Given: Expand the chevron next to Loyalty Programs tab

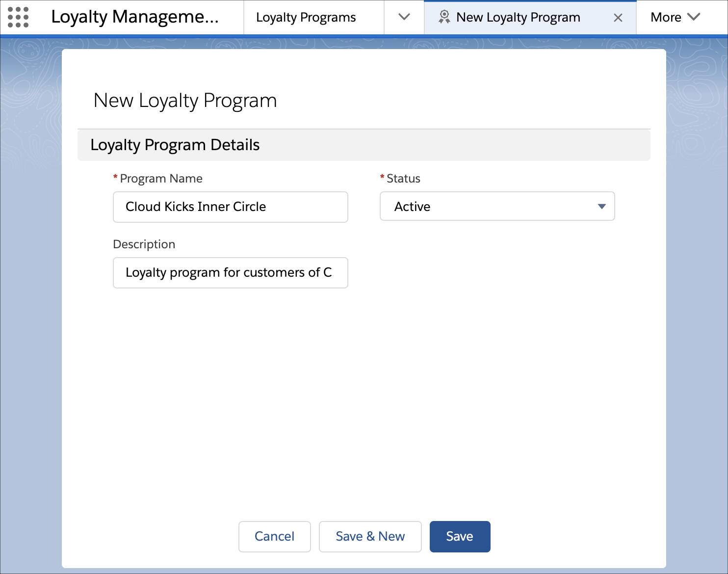Looking at the screenshot, I should click(x=404, y=18).
